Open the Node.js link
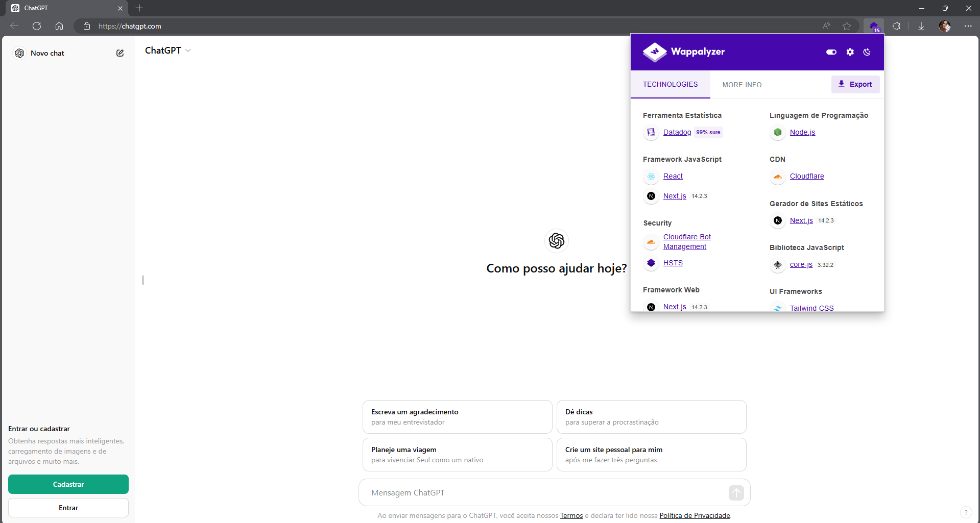Screen dimensions: 980x523 [802, 133]
